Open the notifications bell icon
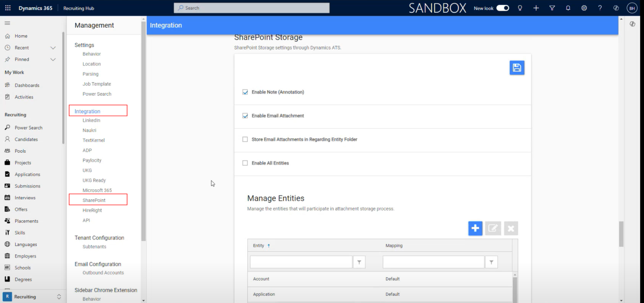This screenshot has width=644, height=303. [568, 8]
